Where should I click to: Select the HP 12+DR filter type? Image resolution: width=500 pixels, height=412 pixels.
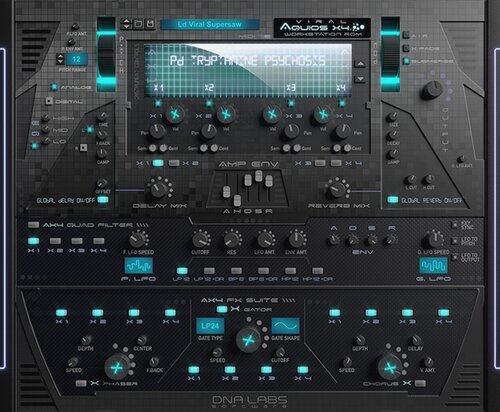[318, 271]
